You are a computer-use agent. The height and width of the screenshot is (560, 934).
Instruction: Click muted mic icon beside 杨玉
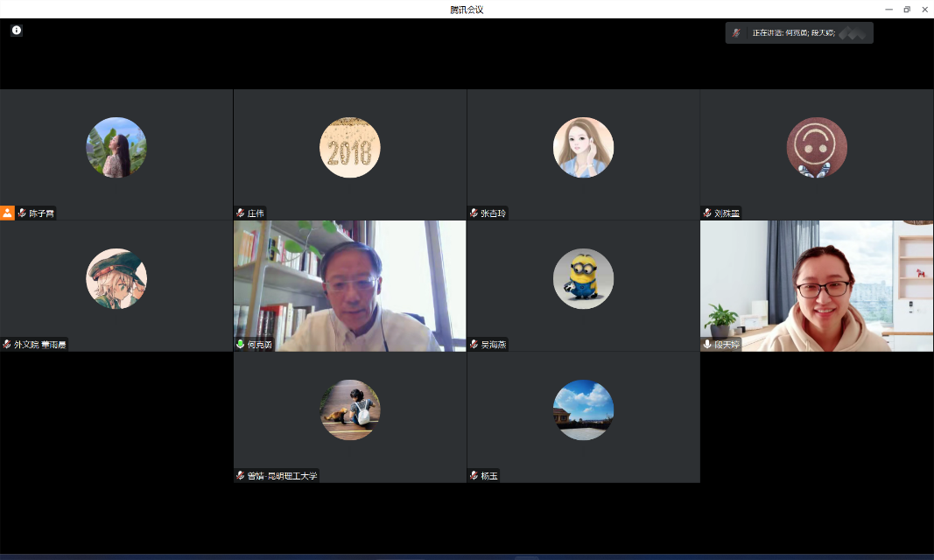click(474, 476)
